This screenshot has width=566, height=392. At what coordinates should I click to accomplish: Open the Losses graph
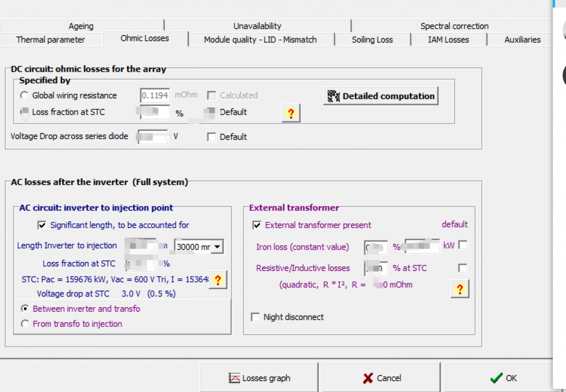259,378
